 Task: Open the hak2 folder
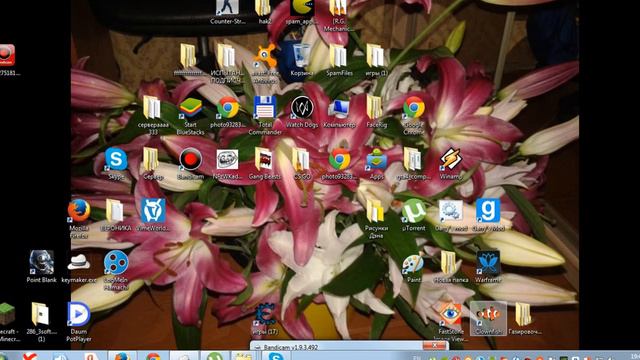[264, 11]
